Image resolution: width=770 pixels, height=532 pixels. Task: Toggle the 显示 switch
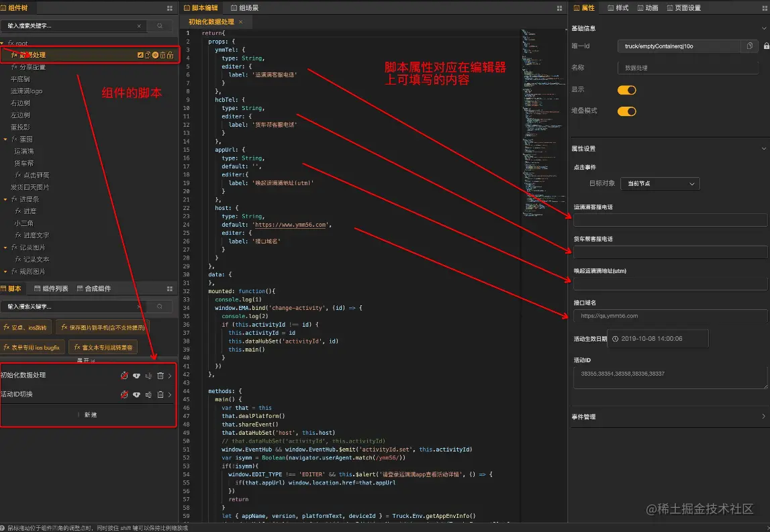(x=626, y=90)
